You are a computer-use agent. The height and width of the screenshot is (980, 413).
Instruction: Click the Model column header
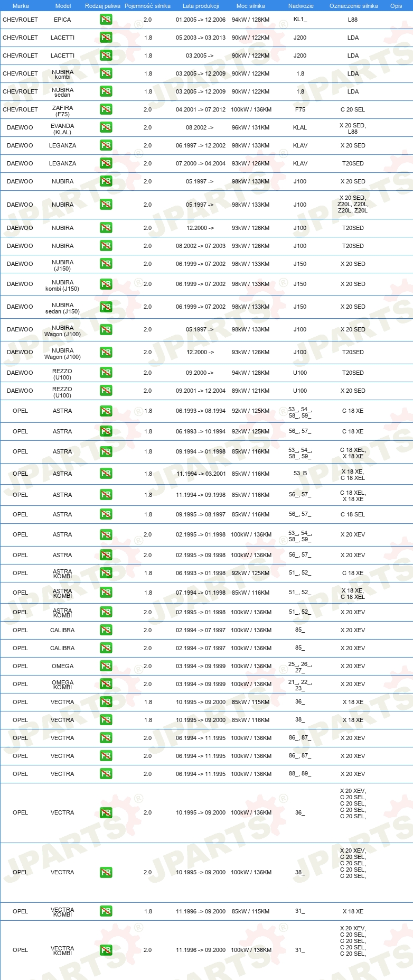63,6
